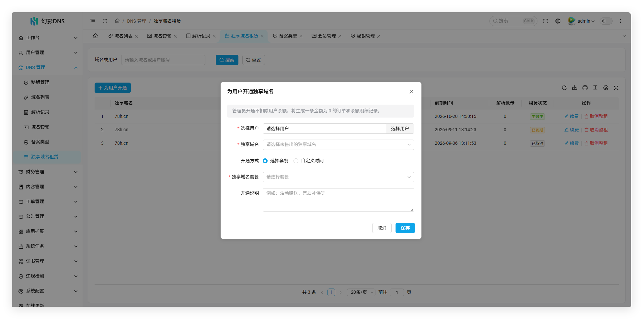This screenshot has height=319, width=644.
Task: Select the 自定义时间 radio option
Action: pyautogui.click(x=309, y=161)
